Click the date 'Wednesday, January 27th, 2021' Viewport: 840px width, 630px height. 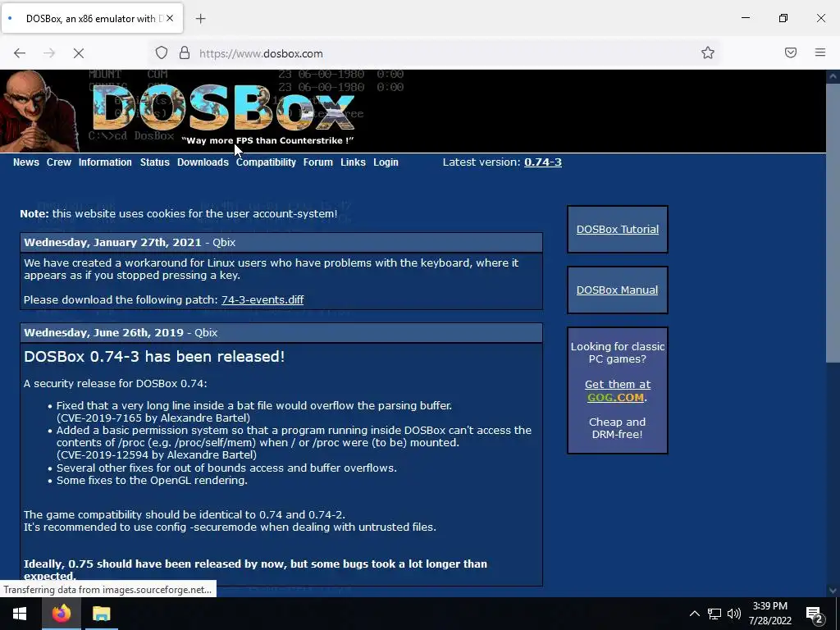[x=112, y=242]
